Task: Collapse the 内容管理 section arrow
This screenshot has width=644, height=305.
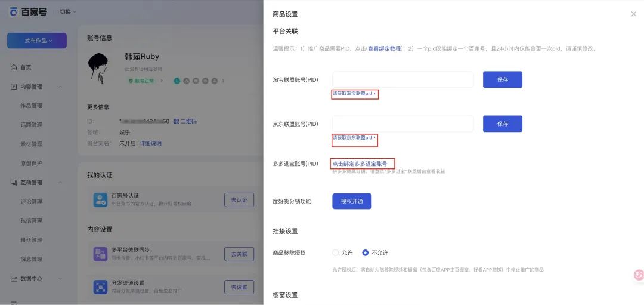Action: coord(60,87)
